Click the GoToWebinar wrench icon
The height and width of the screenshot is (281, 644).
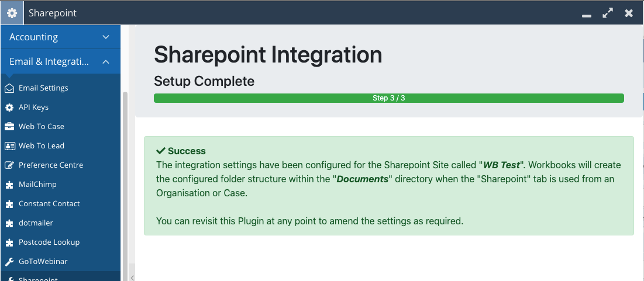pyautogui.click(x=9, y=262)
